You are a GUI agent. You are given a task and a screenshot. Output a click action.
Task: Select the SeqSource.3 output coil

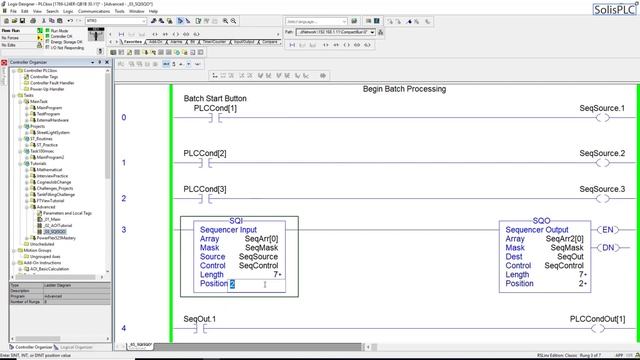point(602,199)
